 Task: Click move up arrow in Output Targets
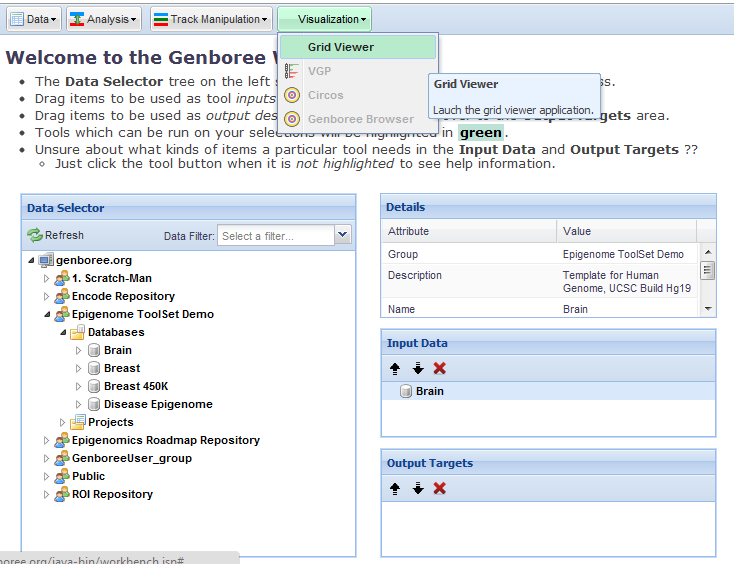396,488
